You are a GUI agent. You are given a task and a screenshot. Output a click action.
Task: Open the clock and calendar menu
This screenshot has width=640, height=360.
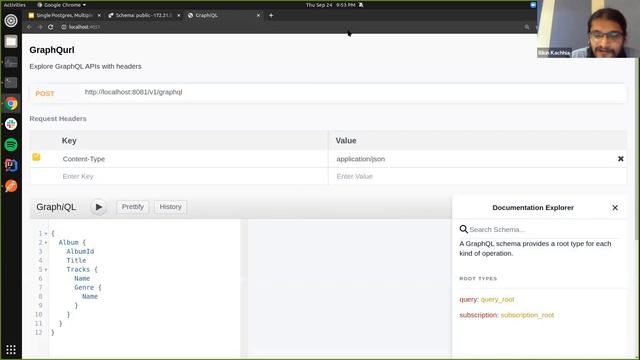coord(331,5)
